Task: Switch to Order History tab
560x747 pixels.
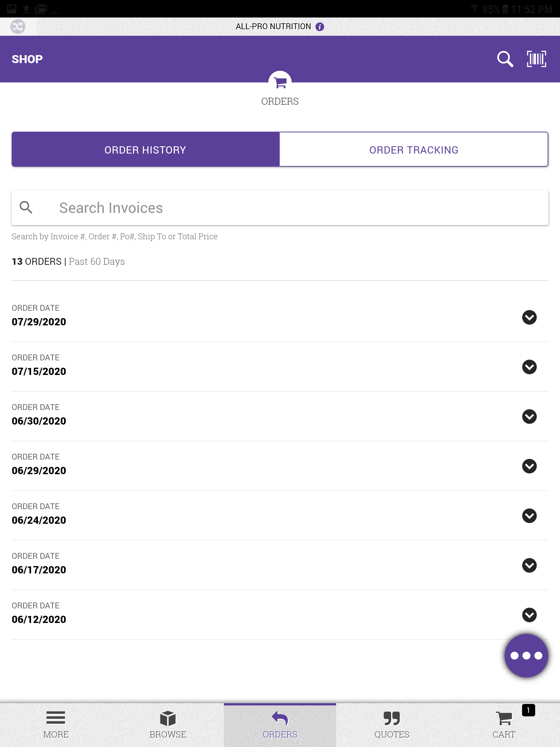Action: pos(145,150)
